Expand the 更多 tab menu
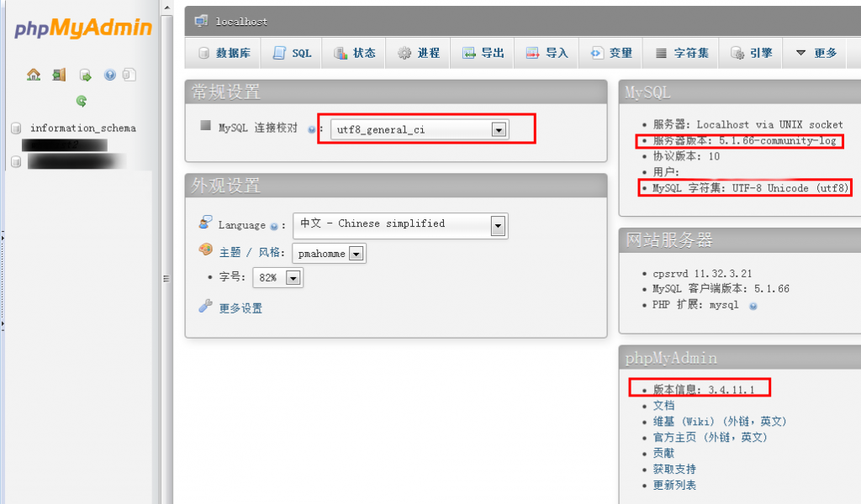 point(816,53)
